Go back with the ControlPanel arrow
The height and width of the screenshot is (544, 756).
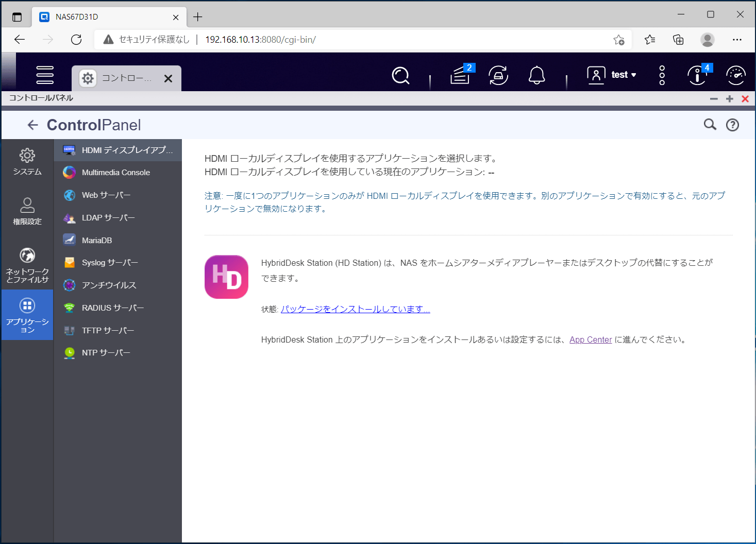click(33, 125)
